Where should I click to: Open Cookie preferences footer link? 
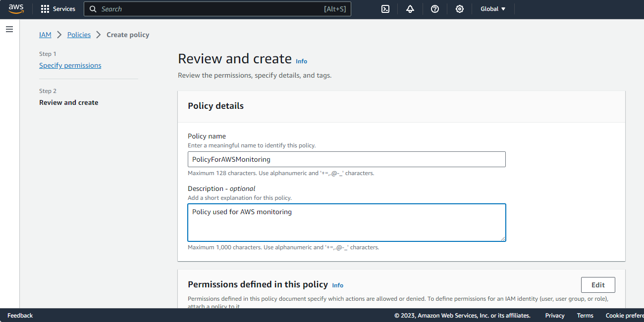(x=625, y=316)
